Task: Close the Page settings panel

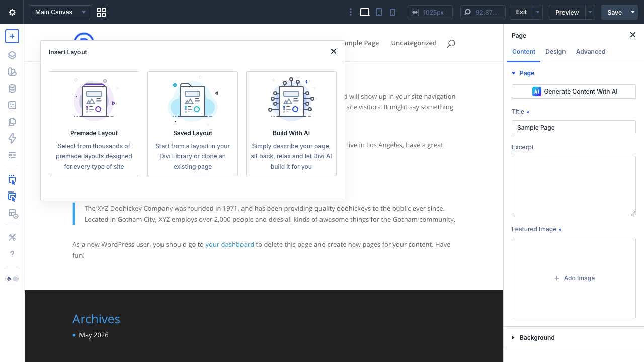Action: pos(633,35)
